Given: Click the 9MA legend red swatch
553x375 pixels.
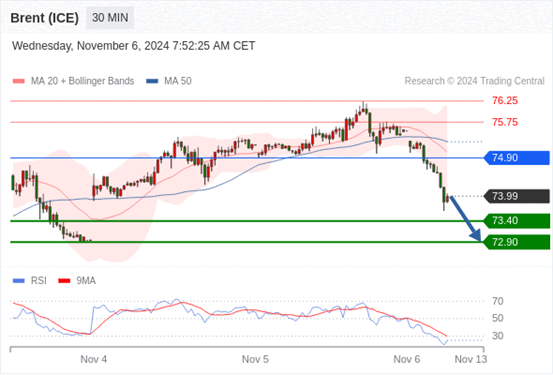Looking at the screenshot, I should [64, 281].
